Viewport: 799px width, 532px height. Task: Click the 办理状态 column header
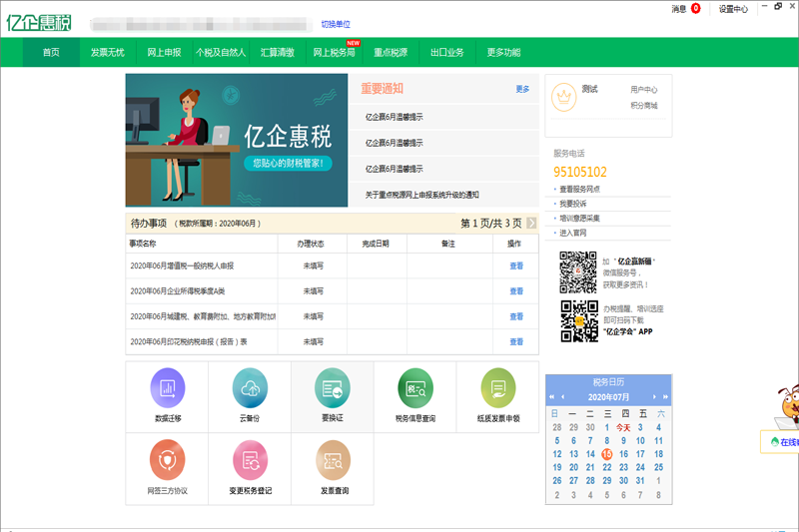pyautogui.click(x=311, y=244)
